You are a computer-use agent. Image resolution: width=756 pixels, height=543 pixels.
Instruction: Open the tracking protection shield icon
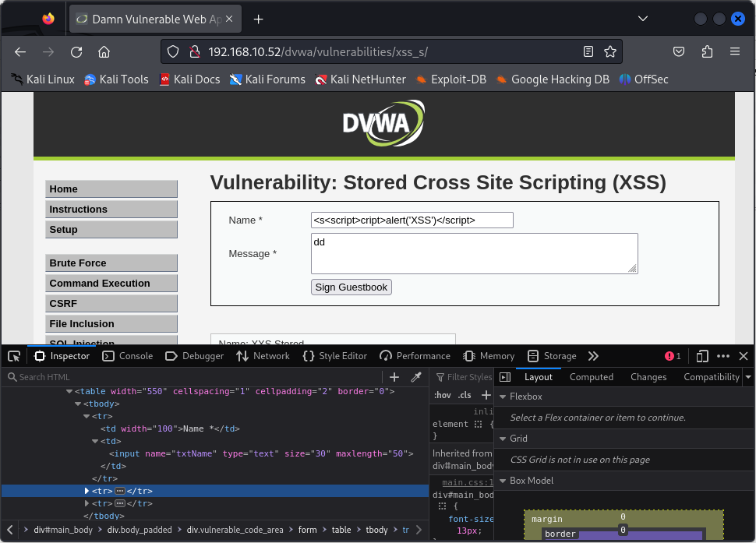[x=172, y=51]
